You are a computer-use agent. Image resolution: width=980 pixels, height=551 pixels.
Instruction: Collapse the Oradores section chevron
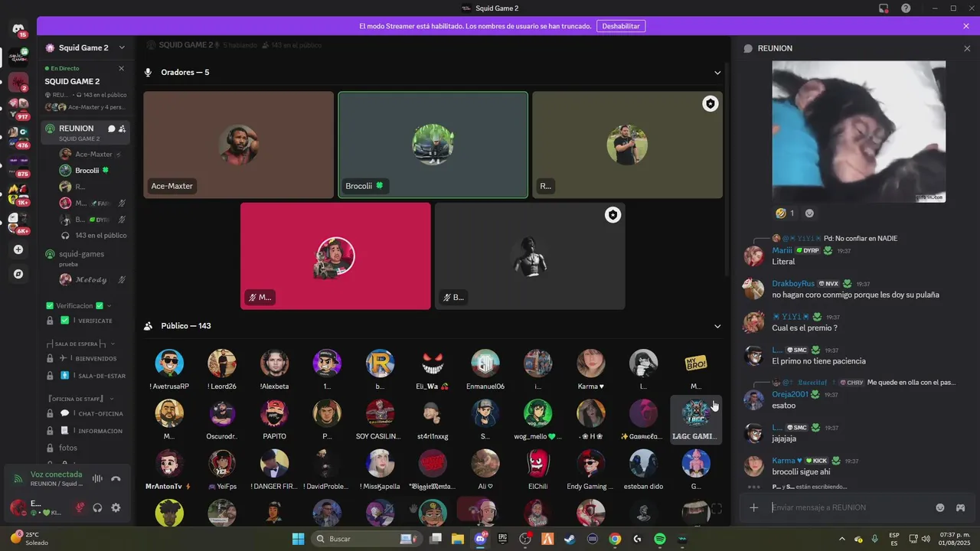[717, 73]
